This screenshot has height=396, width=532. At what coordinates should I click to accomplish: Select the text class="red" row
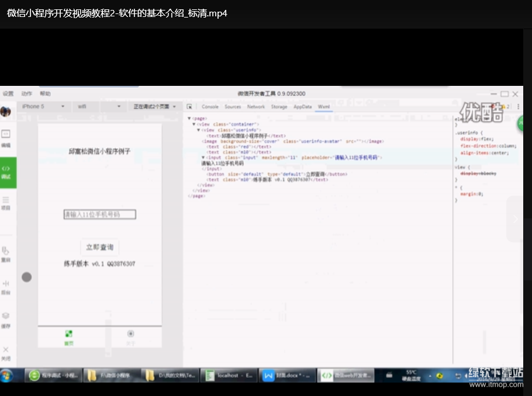(x=239, y=147)
